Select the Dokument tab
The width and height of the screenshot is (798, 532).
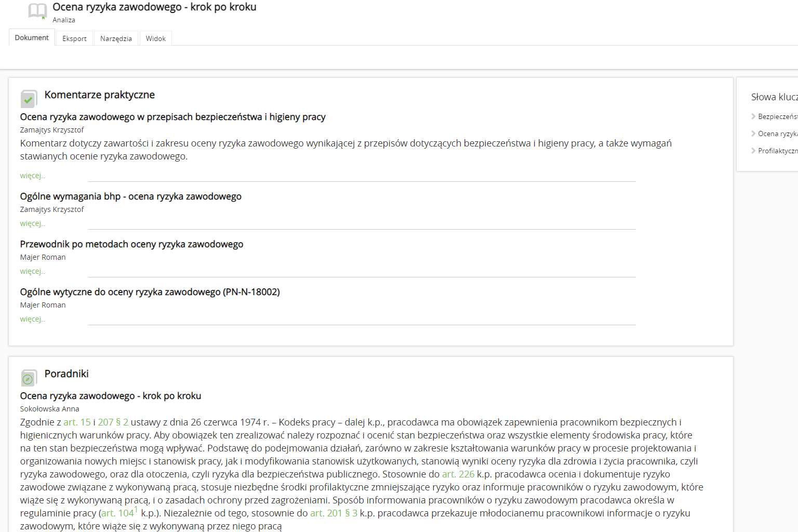click(x=32, y=38)
